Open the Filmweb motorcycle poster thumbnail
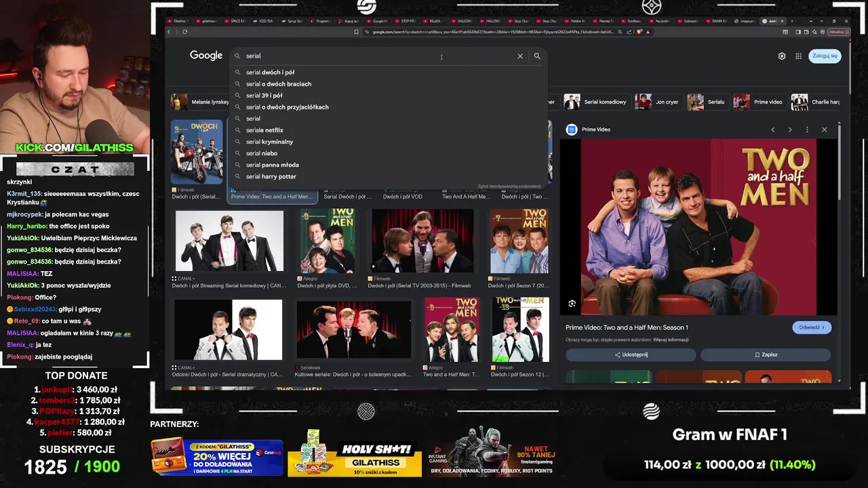The image size is (868, 488). tap(197, 152)
